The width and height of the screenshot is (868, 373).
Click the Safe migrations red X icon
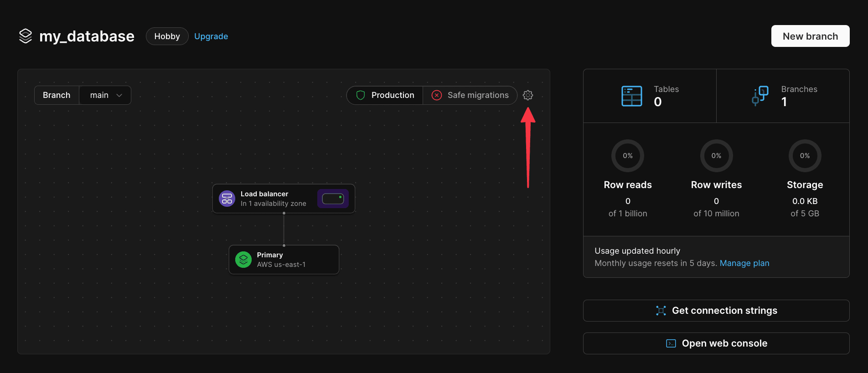pos(437,95)
